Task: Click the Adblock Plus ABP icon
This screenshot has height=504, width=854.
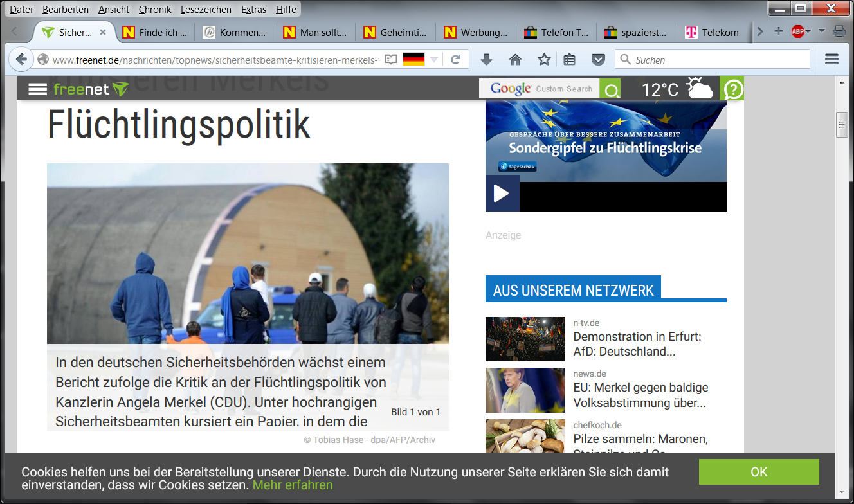Action: point(798,32)
